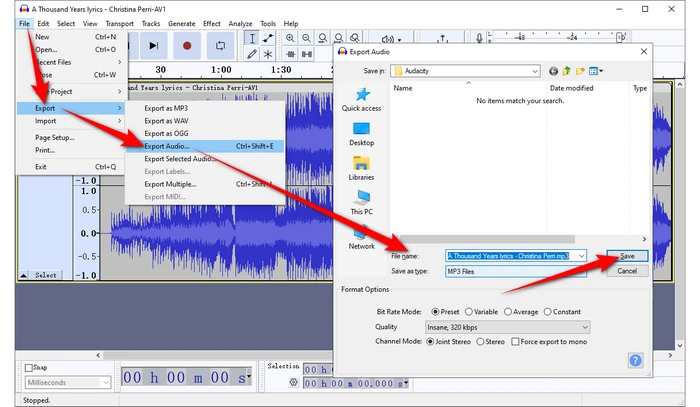The image size is (700, 407).
Task: Open the Save as type MP3 Files dropdown
Action: coord(516,271)
